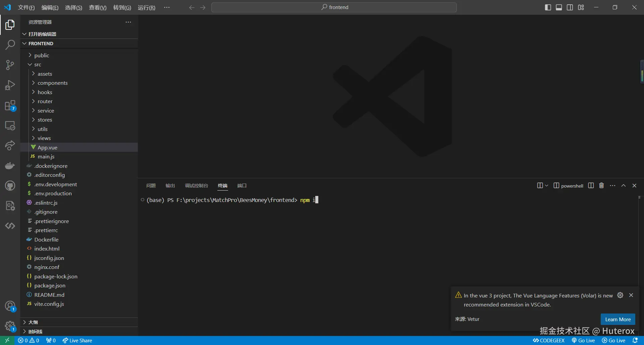Switch to the 调试控制台 tab
The image size is (644, 345).
tap(197, 186)
